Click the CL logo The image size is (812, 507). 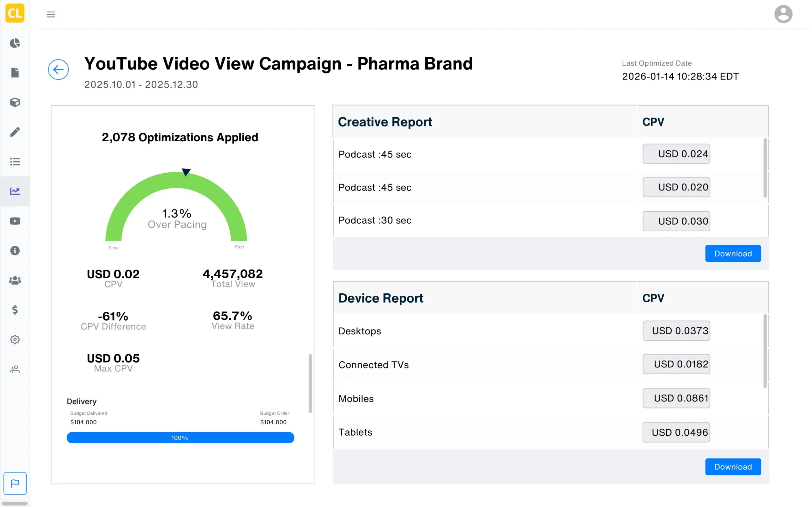[15, 13]
